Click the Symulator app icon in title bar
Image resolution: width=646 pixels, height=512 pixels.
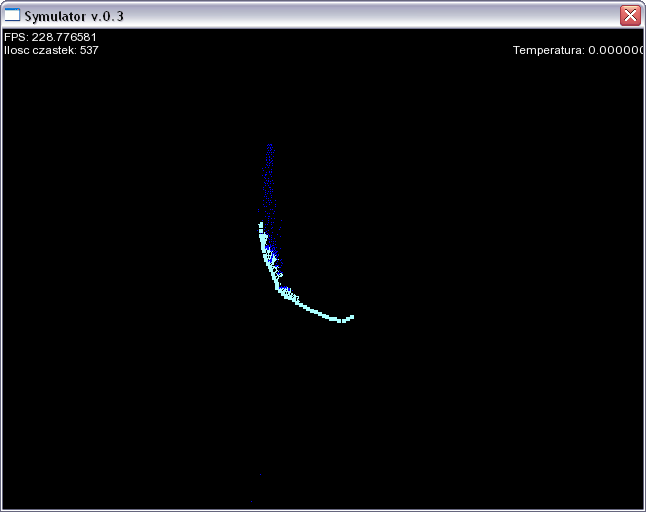[12, 15]
